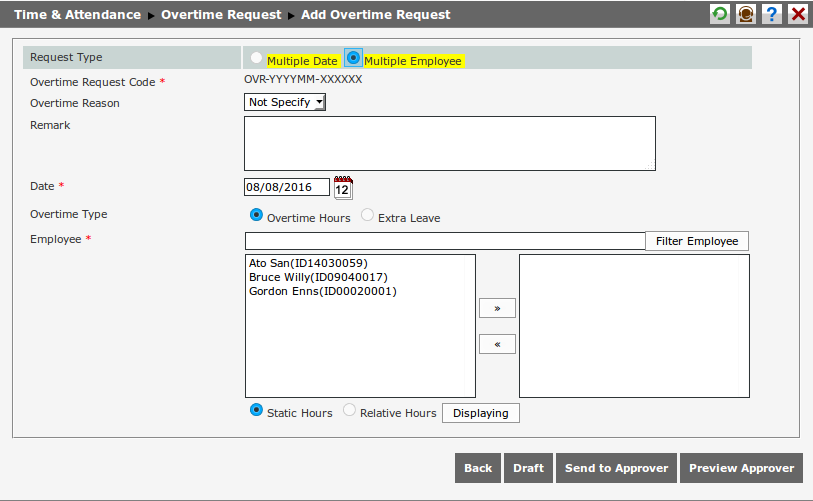Enable the Relative Hours option
813x501 pixels.
click(349, 410)
